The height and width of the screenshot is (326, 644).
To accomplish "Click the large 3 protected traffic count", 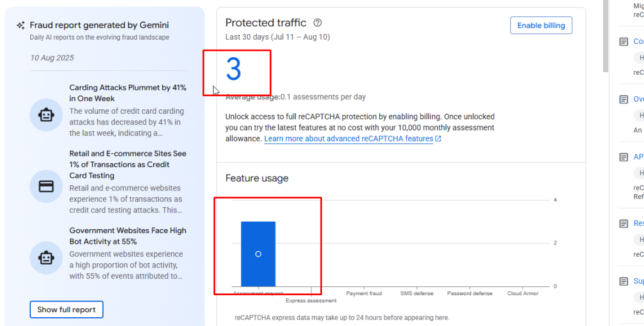I will point(233,69).
